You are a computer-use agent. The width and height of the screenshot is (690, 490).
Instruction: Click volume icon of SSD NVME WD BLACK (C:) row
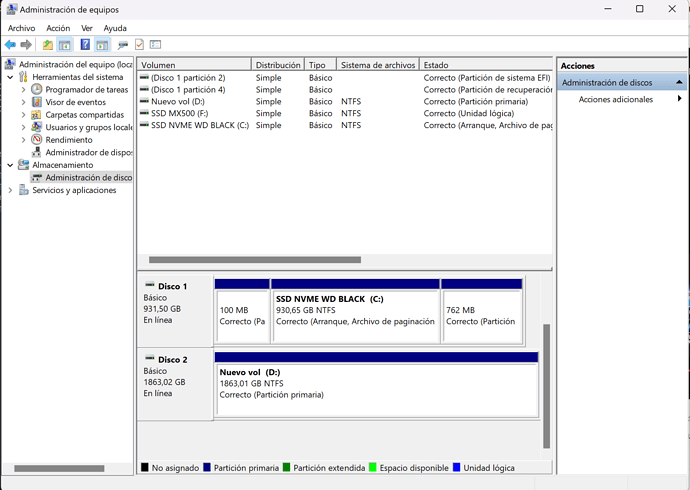point(144,125)
